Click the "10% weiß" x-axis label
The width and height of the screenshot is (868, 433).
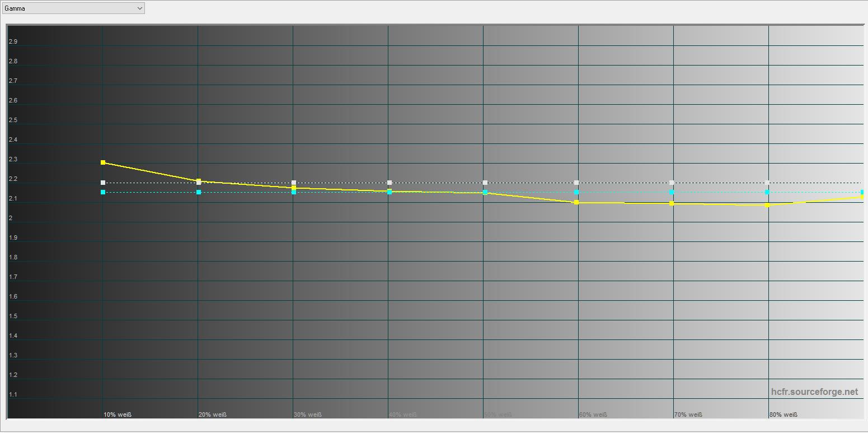pos(118,415)
